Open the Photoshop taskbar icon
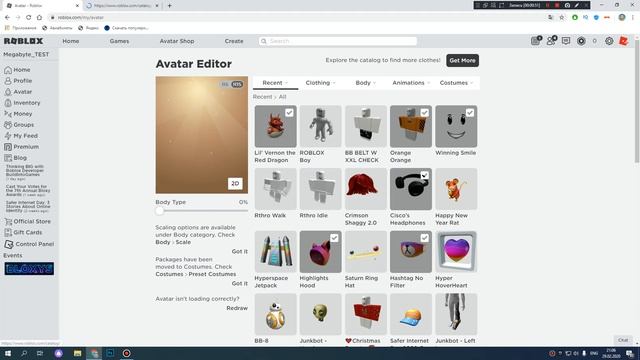The image size is (640, 360). pos(110,353)
